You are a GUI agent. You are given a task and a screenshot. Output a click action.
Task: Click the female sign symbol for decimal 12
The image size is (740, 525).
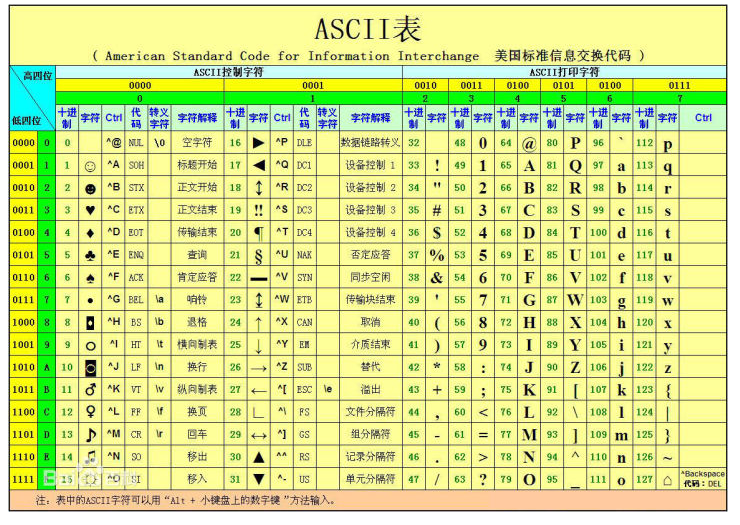point(90,412)
